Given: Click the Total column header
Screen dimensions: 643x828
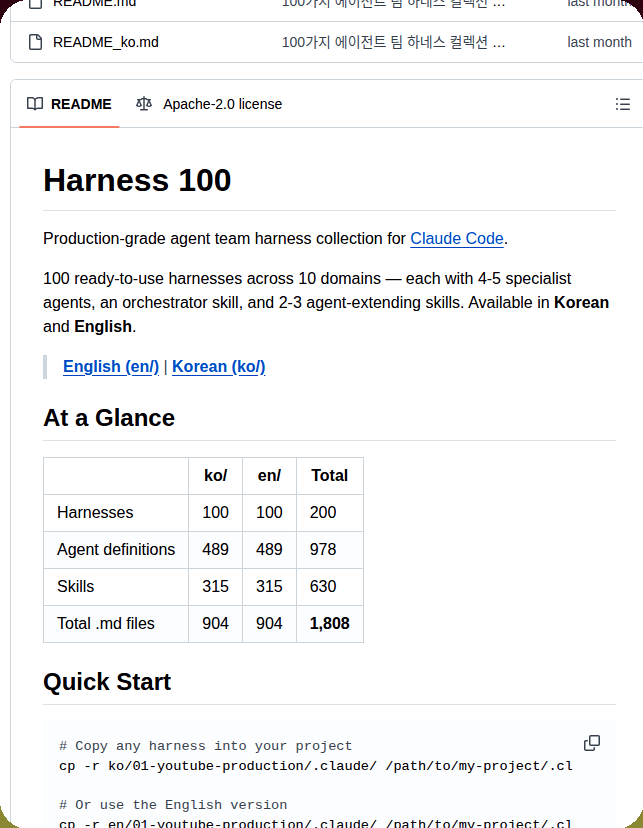Looking at the screenshot, I should tap(329, 476).
